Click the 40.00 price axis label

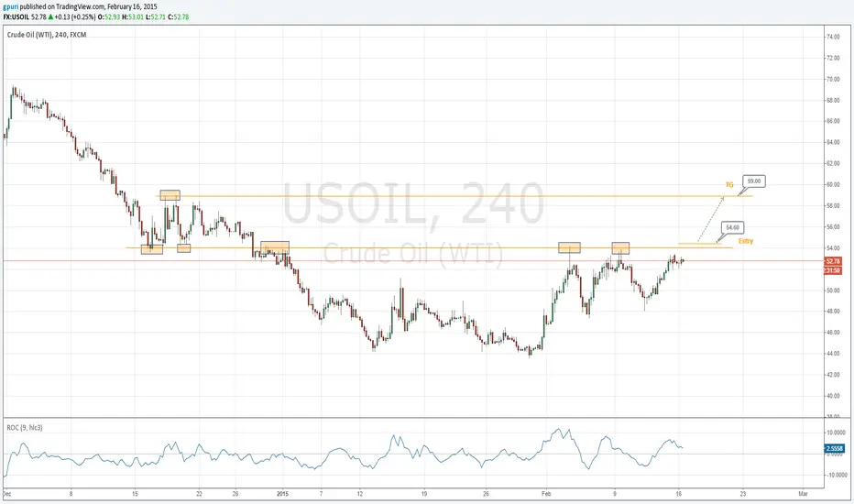coord(833,396)
